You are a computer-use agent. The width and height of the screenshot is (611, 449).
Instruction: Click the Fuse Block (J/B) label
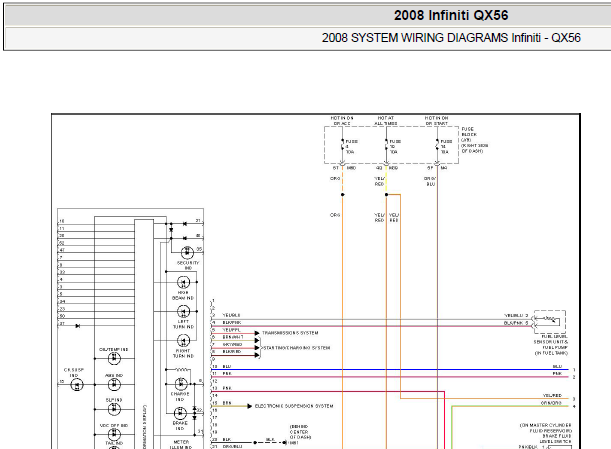tap(475, 140)
